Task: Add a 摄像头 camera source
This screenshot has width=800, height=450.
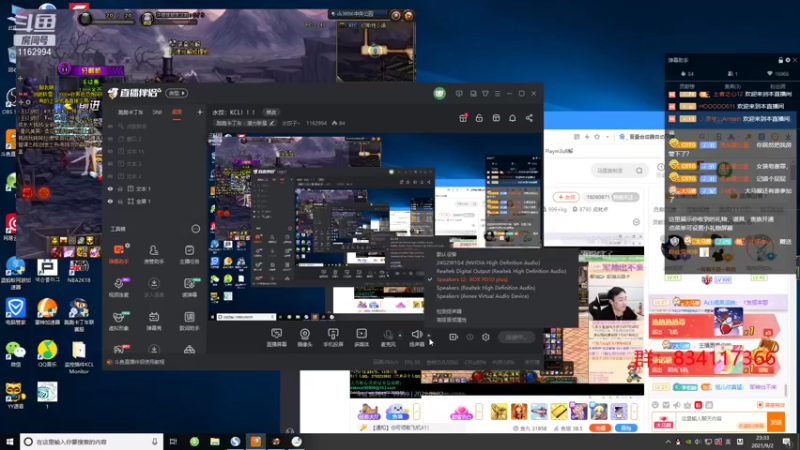Action: click(x=305, y=337)
